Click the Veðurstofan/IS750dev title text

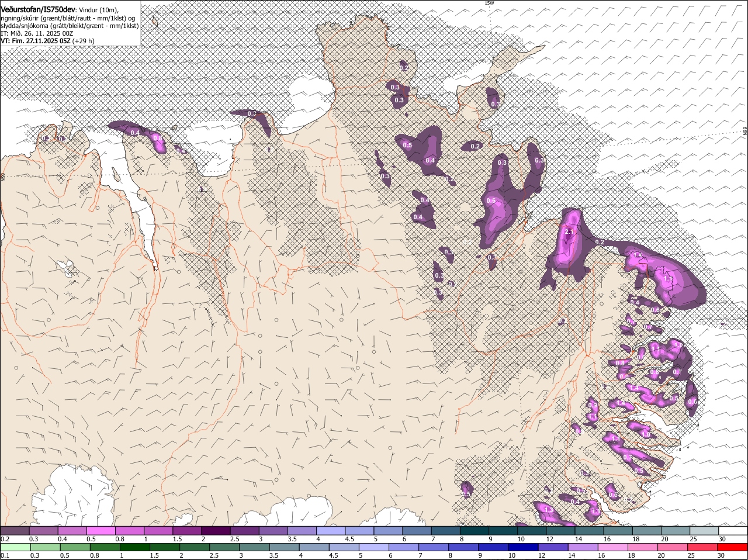[x=38, y=9]
